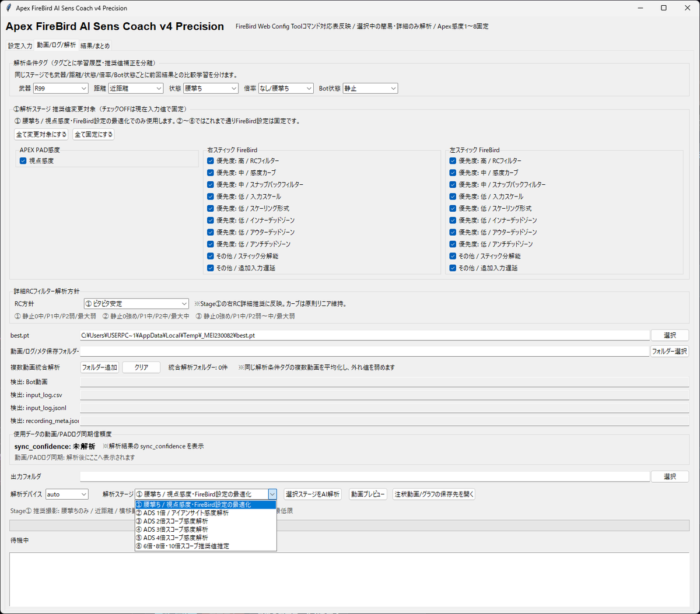
Task: Click the 動画/ログ/メタ保存フォルダ input field
Action: click(x=365, y=351)
